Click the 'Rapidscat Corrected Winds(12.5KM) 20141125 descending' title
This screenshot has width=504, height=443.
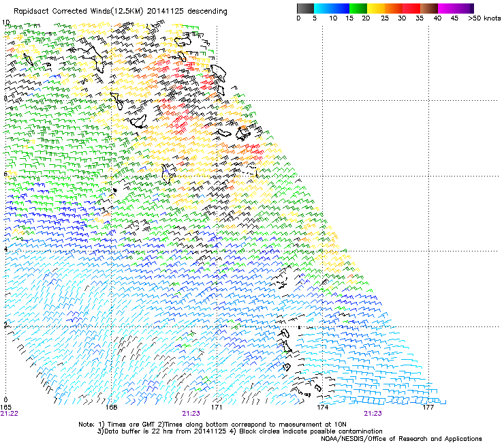pos(121,12)
